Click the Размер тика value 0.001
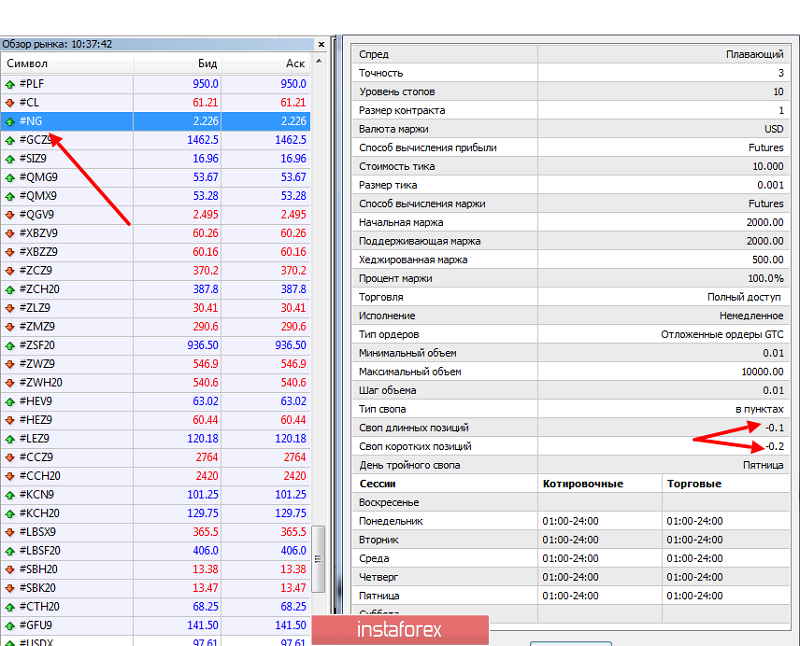The width and height of the screenshot is (800, 646). point(770,185)
